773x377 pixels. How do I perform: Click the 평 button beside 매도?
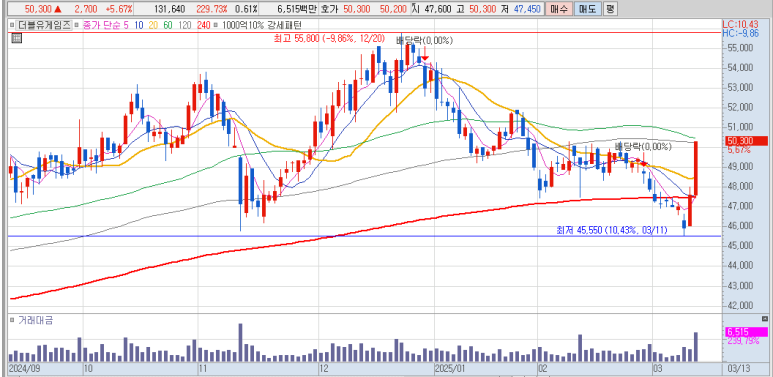pos(610,9)
